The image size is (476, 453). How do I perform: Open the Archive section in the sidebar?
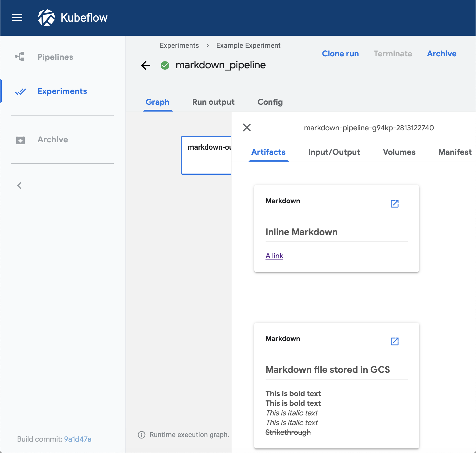point(53,140)
